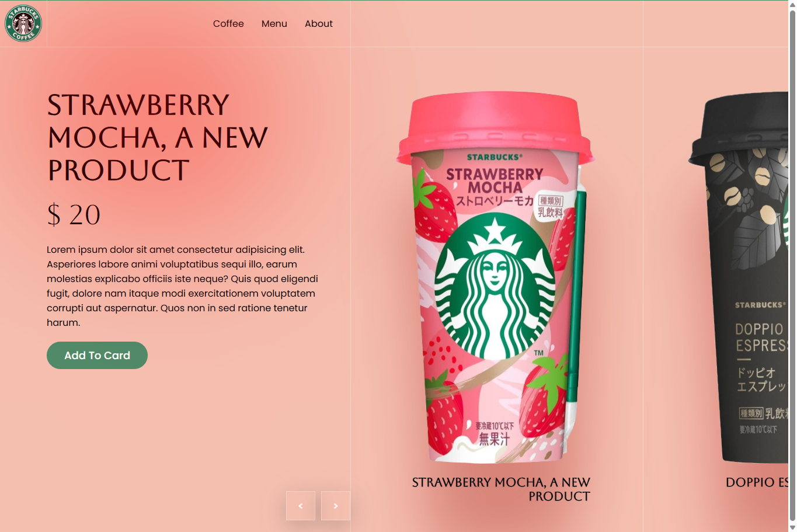Click the vertical page scrollbar thumb
Image resolution: width=797 pixels, height=532 pixels.
(792, 266)
